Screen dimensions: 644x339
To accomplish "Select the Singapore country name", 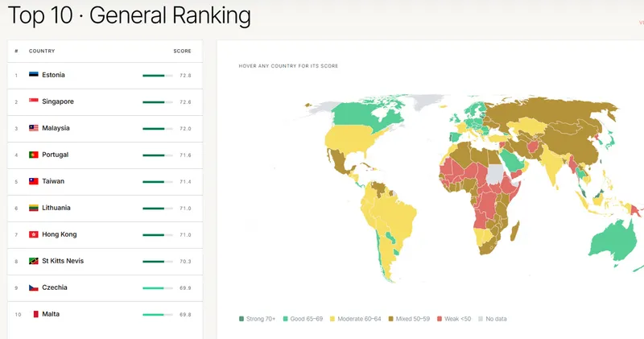I will pyautogui.click(x=58, y=101).
